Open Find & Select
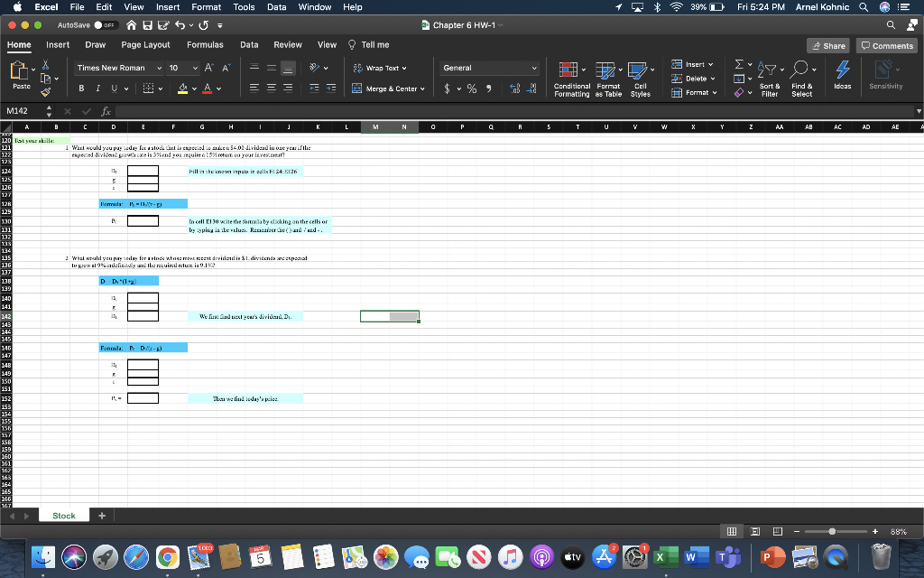The width and height of the screenshot is (924, 578). [799, 72]
